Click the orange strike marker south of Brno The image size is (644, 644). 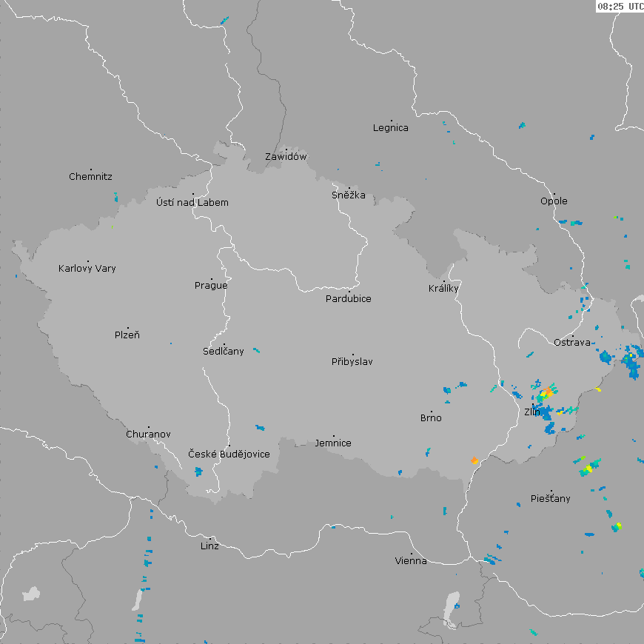[x=474, y=460]
